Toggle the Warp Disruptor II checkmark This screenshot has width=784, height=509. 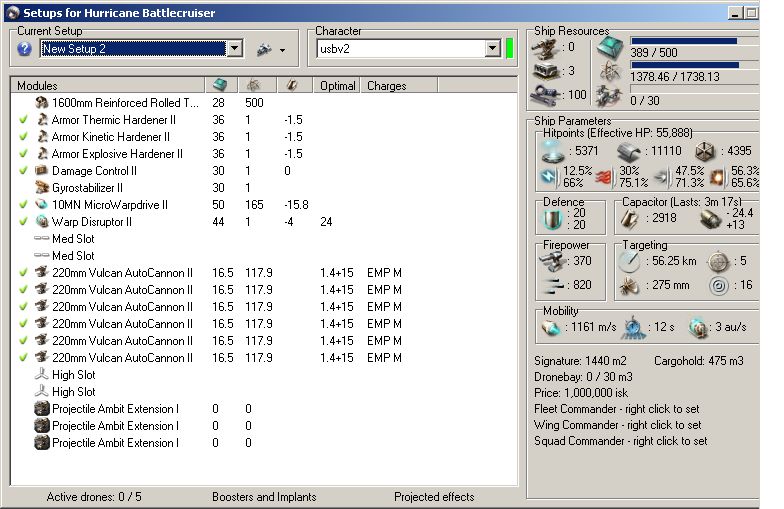[23, 222]
